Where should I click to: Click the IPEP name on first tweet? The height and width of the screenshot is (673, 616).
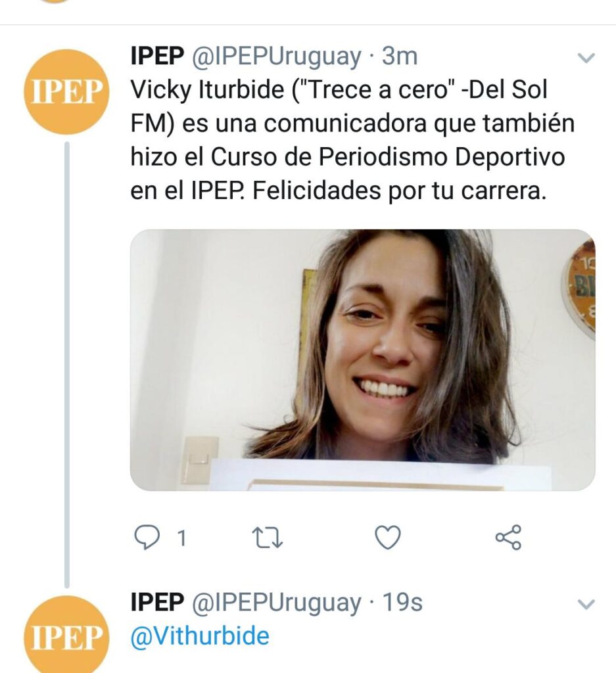(x=157, y=57)
